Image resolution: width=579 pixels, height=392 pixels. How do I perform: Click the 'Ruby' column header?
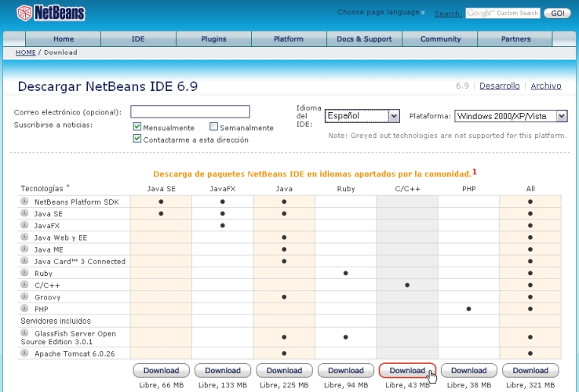(346, 189)
